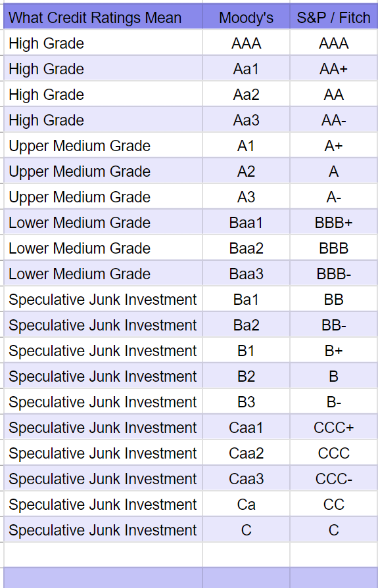Select the 'What Credit Ratings Mean' header cell
Viewport: 378px width, 588px height.
pyautogui.click(x=103, y=17)
